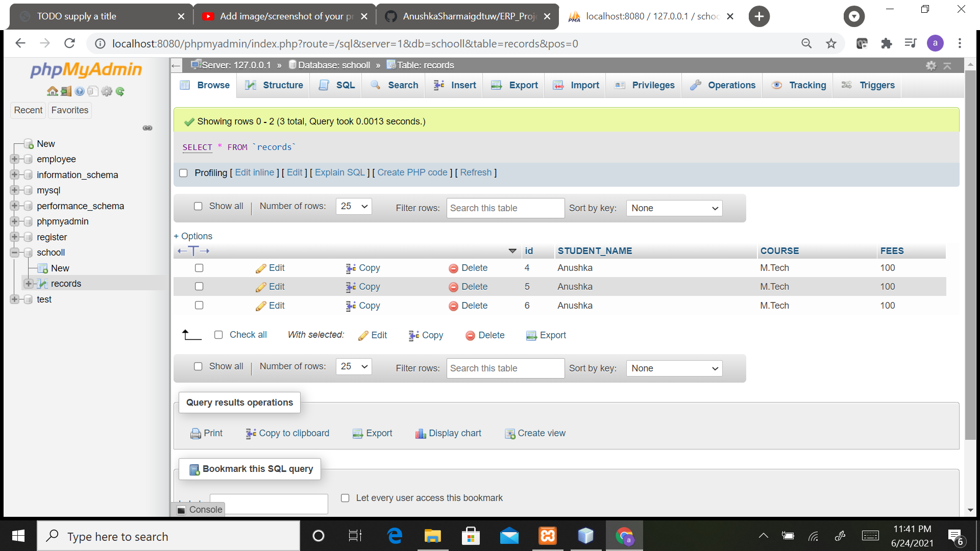Click the upper Search this table field
980x551 pixels.
coord(505,208)
